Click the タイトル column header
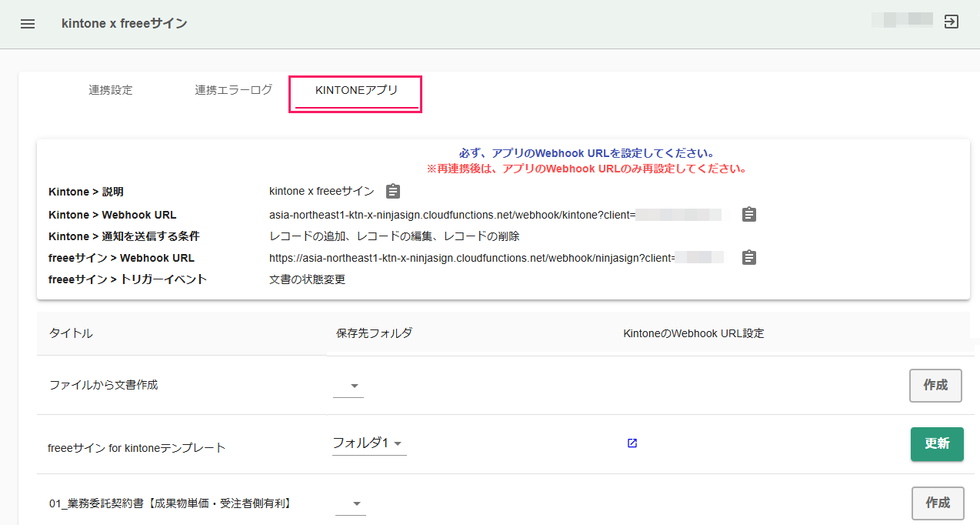980x525 pixels. tap(71, 333)
